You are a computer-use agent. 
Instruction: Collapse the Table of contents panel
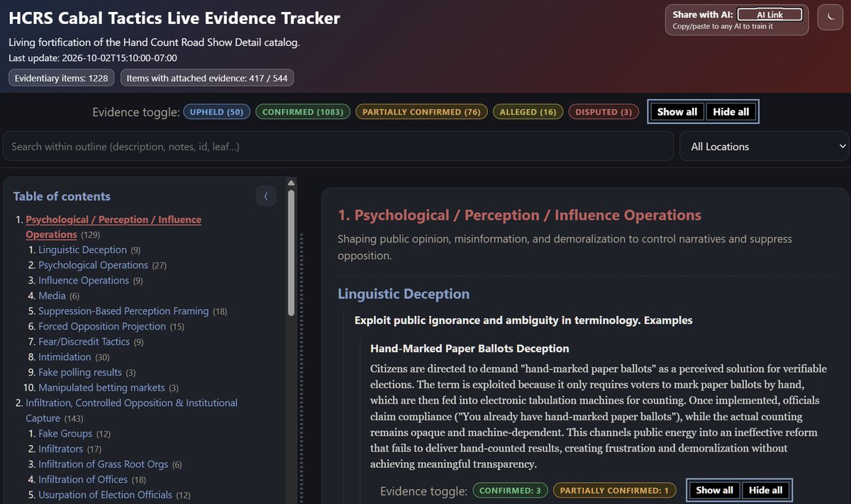click(266, 196)
